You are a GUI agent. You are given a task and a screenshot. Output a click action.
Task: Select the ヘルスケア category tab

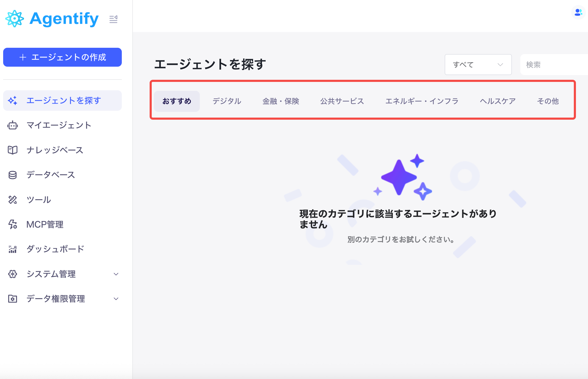pos(498,101)
